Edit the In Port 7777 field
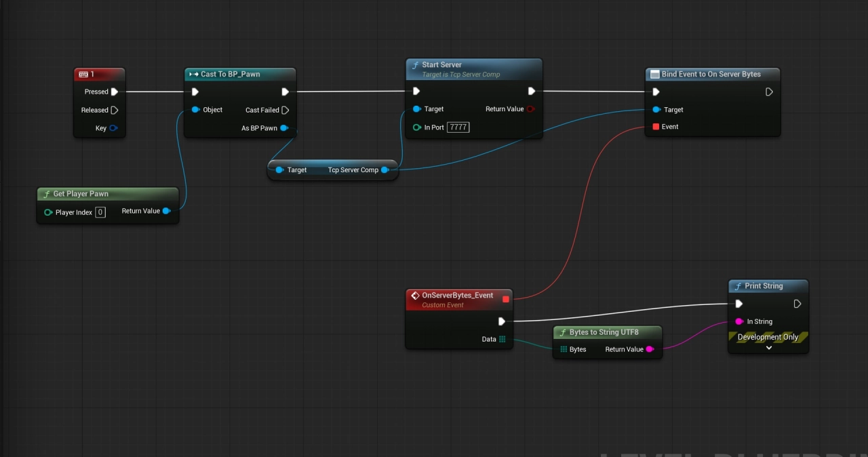This screenshot has width=868, height=457. click(x=458, y=127)
